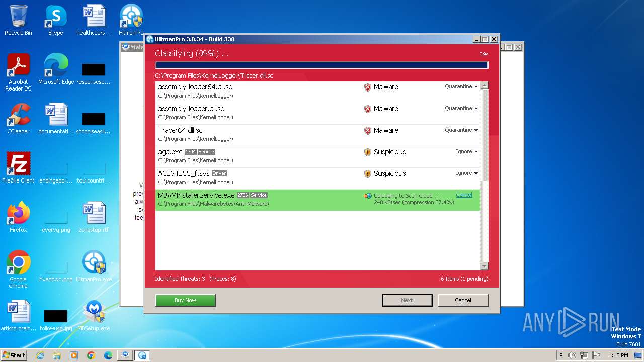This screenshot has height=362, width=644.
Task: Open Quarantine dropdown for assembly-loader.dll.sc
Action: click(461, 109)
